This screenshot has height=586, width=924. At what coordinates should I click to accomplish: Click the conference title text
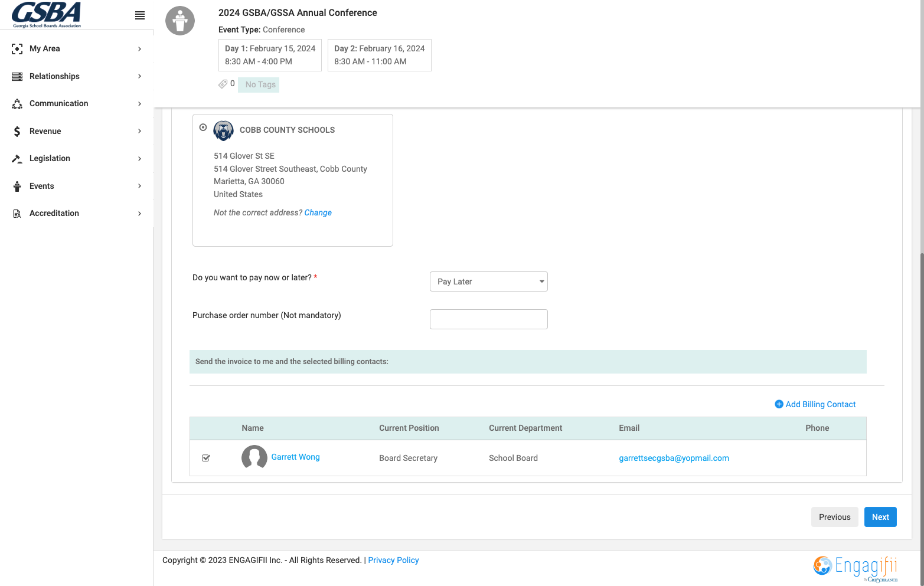tap(298, 13)
